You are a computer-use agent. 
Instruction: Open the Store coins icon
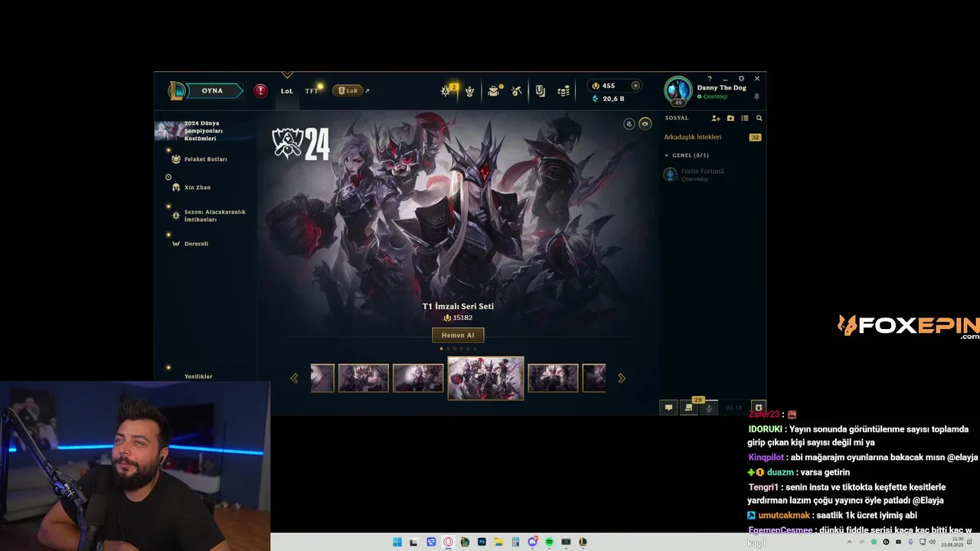pos(563,91)
